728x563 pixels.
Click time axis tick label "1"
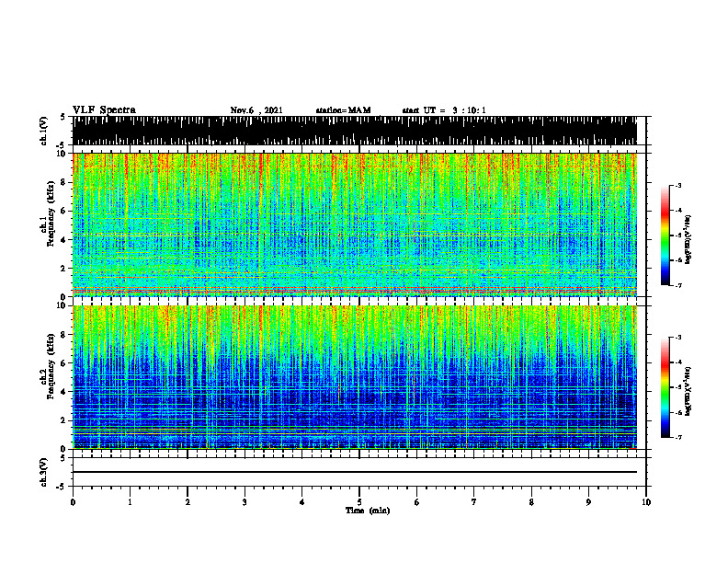(130, 502)
